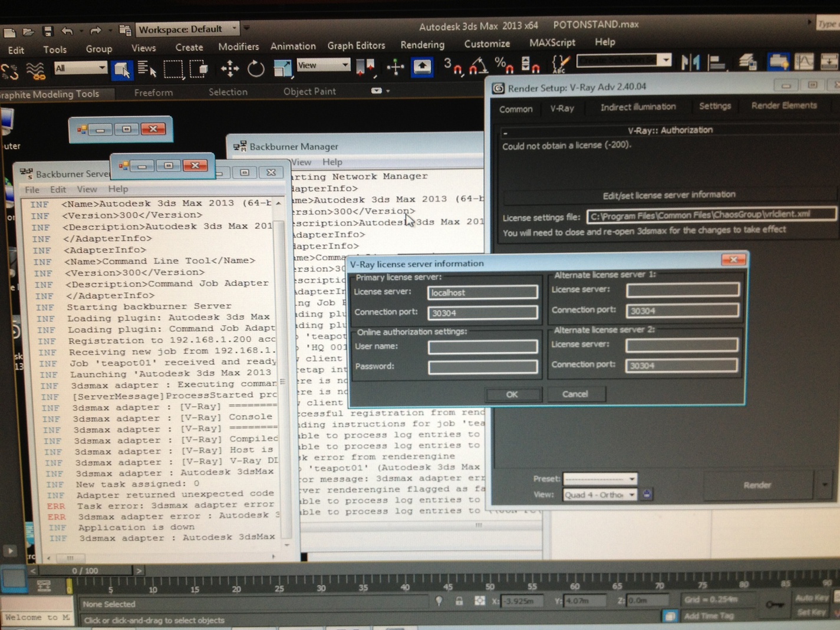840x630 pixels.
Task: Click the Undo arrow icon
Action: (67, 31)
